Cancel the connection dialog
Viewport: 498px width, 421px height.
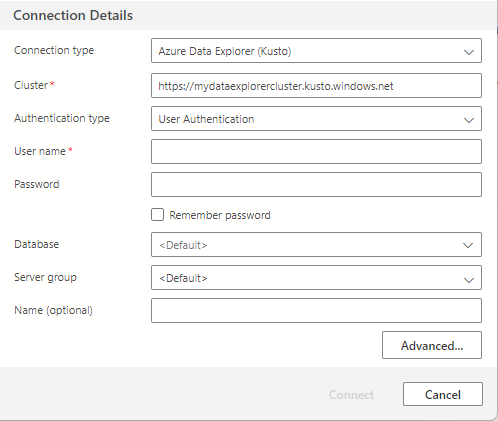click(443, 394)
